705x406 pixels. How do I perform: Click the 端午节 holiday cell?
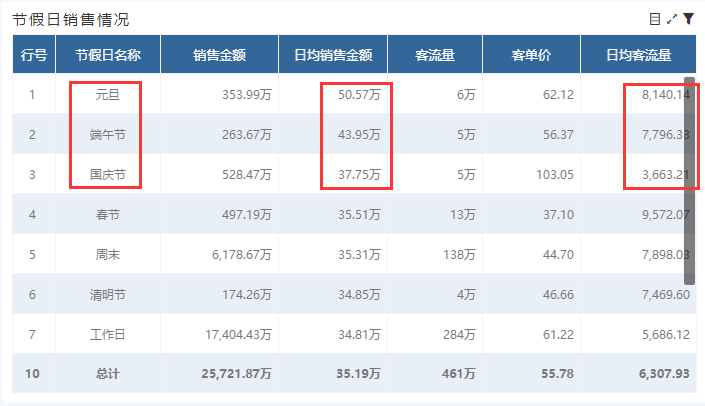107,135
